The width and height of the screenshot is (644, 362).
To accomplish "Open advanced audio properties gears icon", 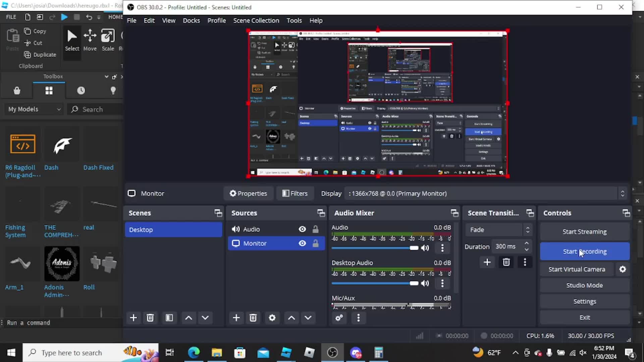I will pyautogui.click(x=339, y=318).
